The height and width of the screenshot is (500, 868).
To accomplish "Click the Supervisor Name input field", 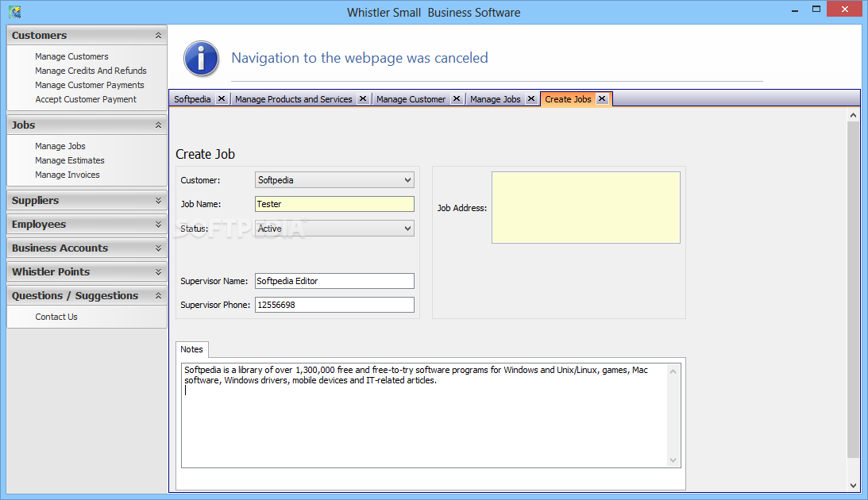I will coord(334,281).
